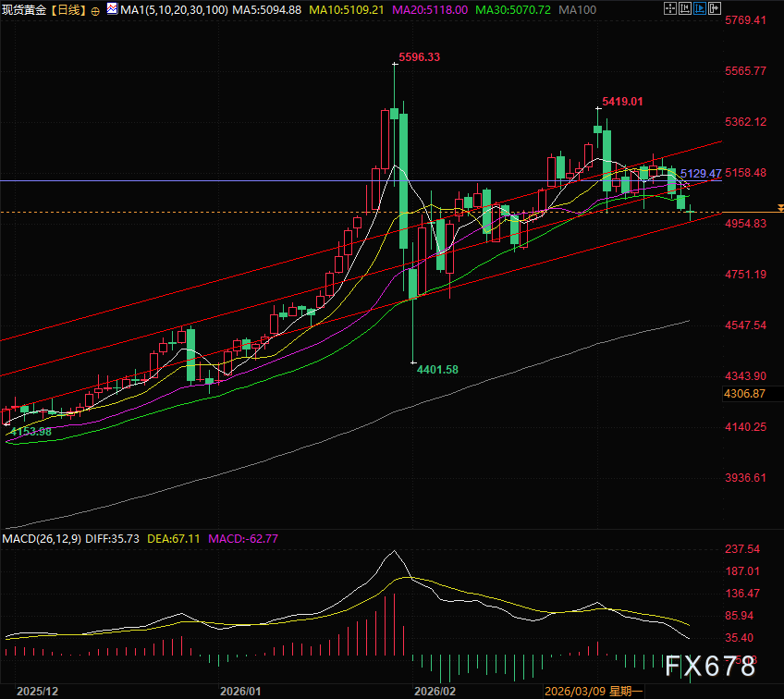
Task: Click the orange circled-plus icon by 日线
Action: coord(95,11)
